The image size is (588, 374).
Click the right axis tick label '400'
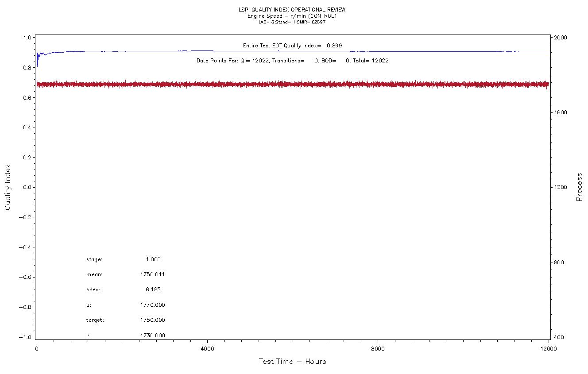pyautogui.click(x=558, y=337)
